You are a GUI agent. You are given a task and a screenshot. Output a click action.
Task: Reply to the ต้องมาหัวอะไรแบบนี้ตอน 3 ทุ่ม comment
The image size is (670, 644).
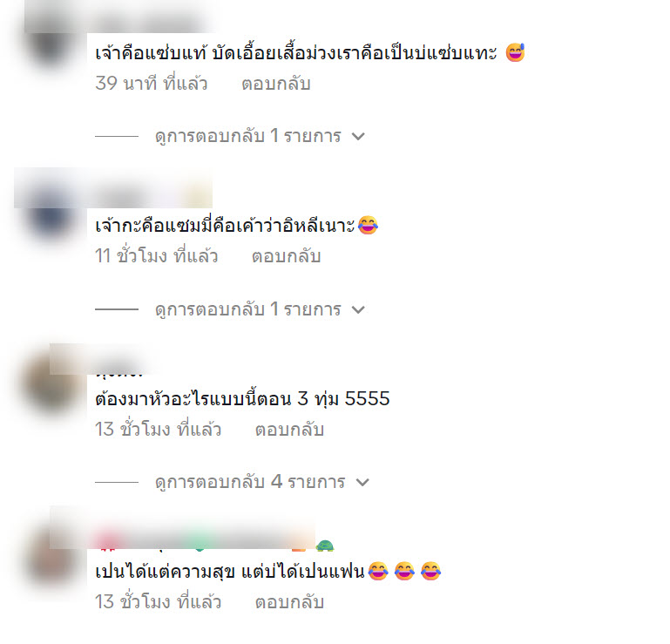(290, 430)
